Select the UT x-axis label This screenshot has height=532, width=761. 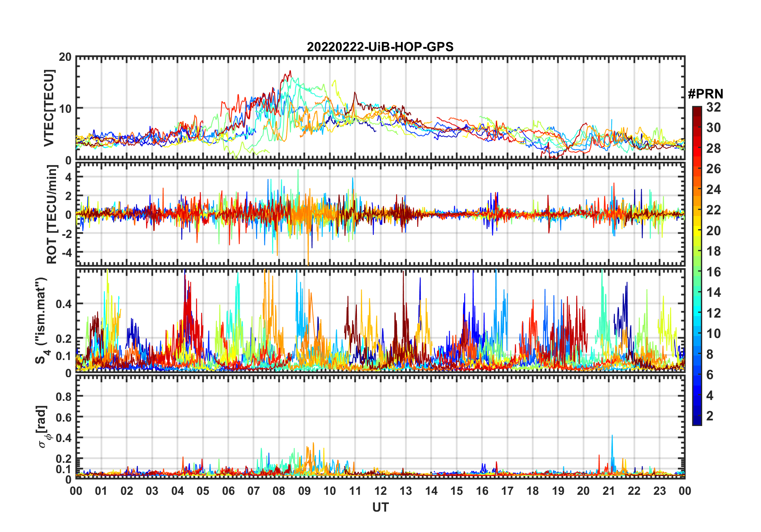pyautogui.click(x=380, y=508)
